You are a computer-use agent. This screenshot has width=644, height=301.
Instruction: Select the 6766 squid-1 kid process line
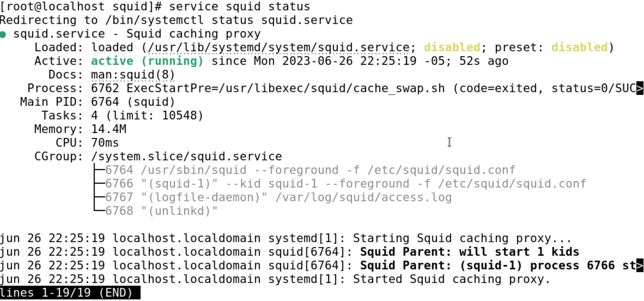tap(345, 184)
